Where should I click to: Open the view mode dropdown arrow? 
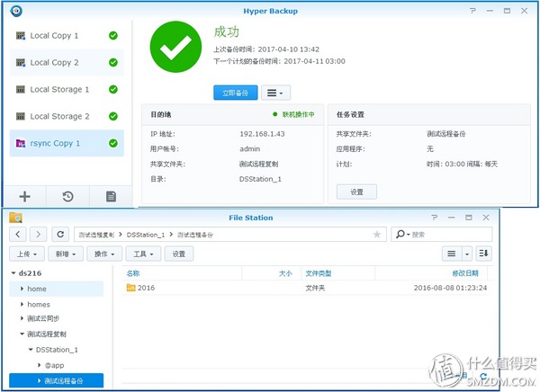pos(467,254)
